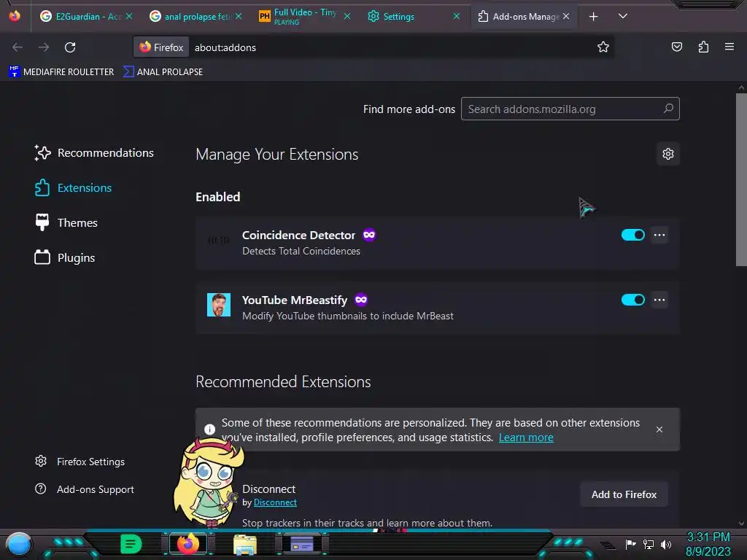Open the extensions puzzle icon in toolbar
747x560 pixels.
tap(703, 47)
